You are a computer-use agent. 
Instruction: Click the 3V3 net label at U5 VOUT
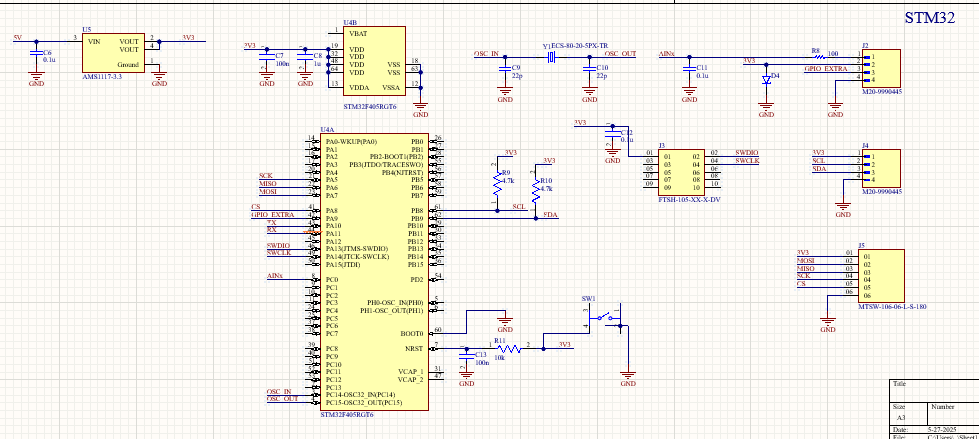[188, 37]
